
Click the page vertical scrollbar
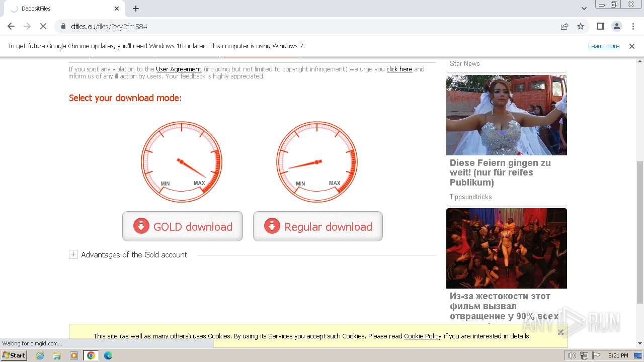tap(640, 232)
